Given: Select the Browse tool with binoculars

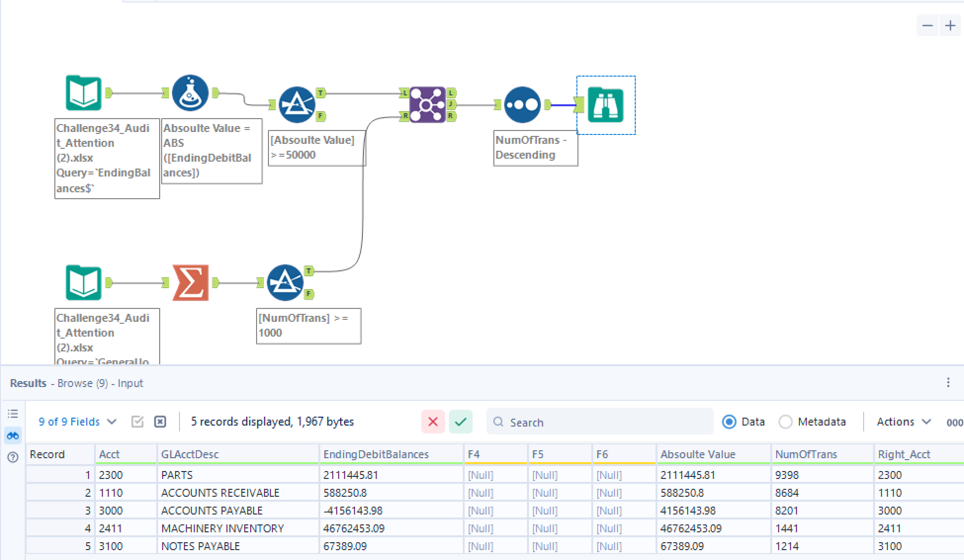Looking at the screenshot, I should 606,105.
